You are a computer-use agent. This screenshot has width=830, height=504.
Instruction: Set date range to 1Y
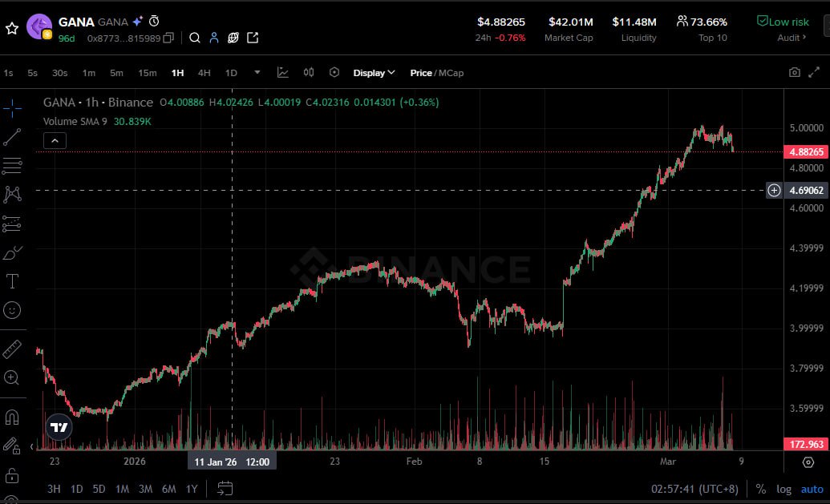(x=192, y=489)
